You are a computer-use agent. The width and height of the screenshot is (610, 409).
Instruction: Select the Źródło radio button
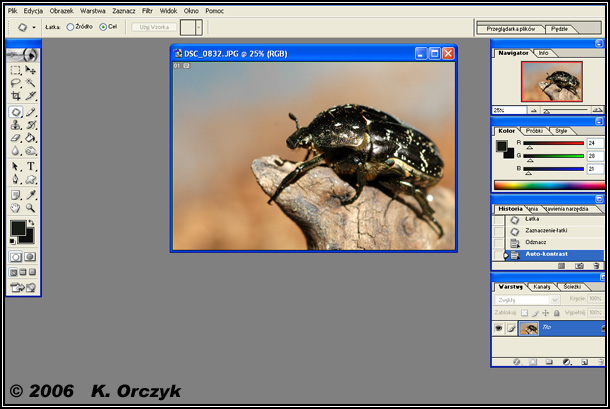click(70, 27)
